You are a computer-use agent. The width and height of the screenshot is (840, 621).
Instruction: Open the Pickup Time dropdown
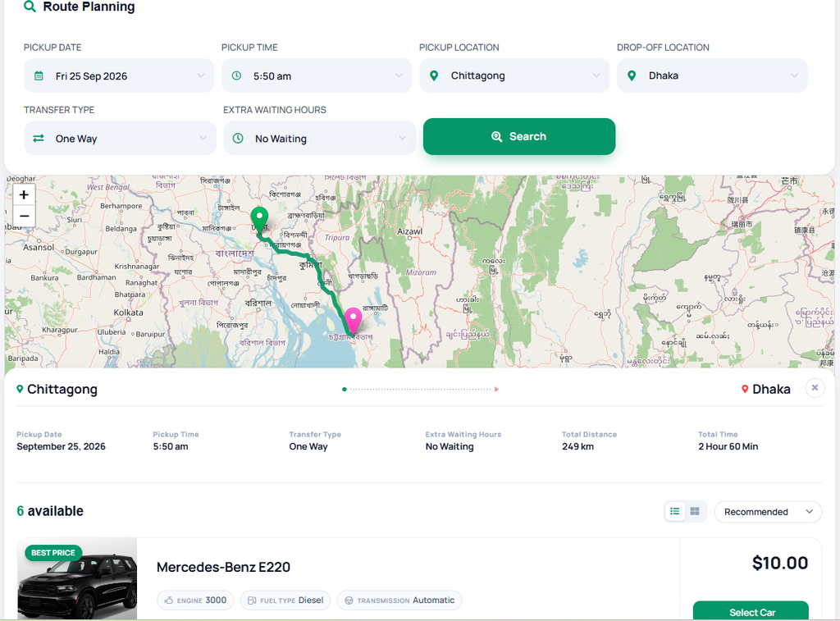[x=317, y=75]
